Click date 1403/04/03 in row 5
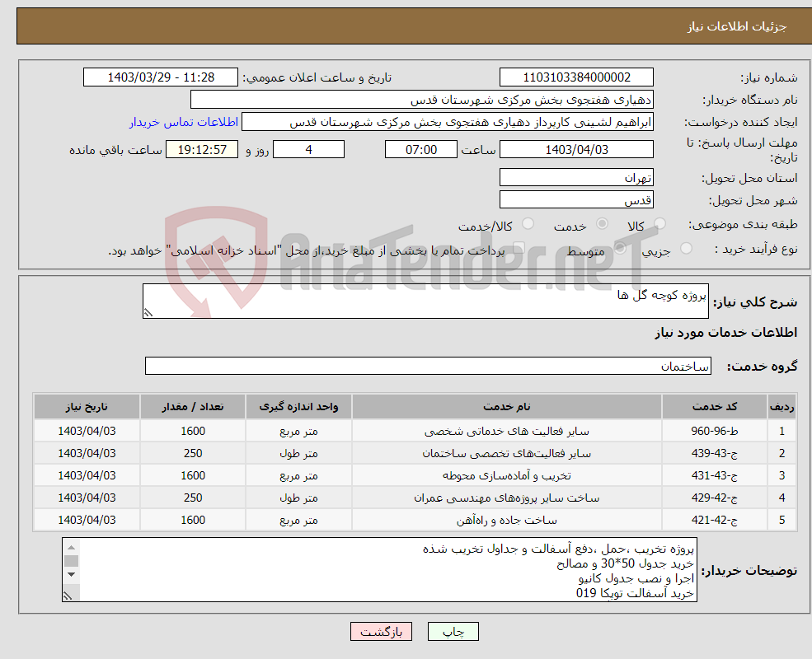 [x=87, y=520]
